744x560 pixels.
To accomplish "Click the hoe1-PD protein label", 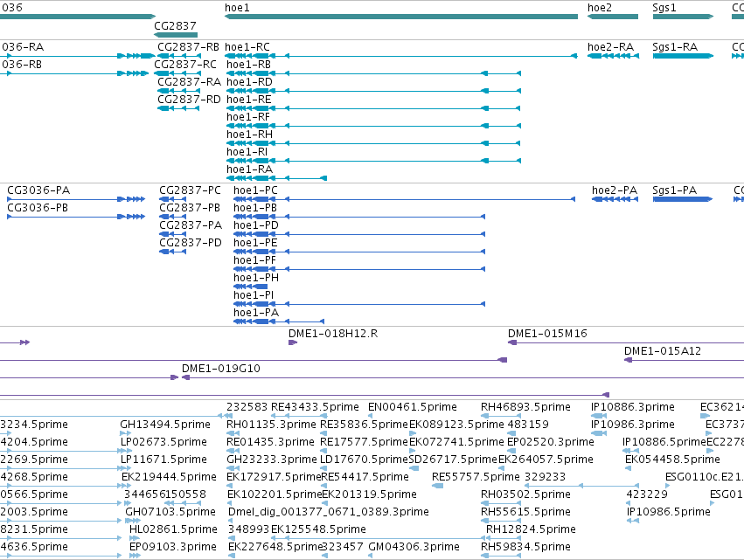I will 256,225.
